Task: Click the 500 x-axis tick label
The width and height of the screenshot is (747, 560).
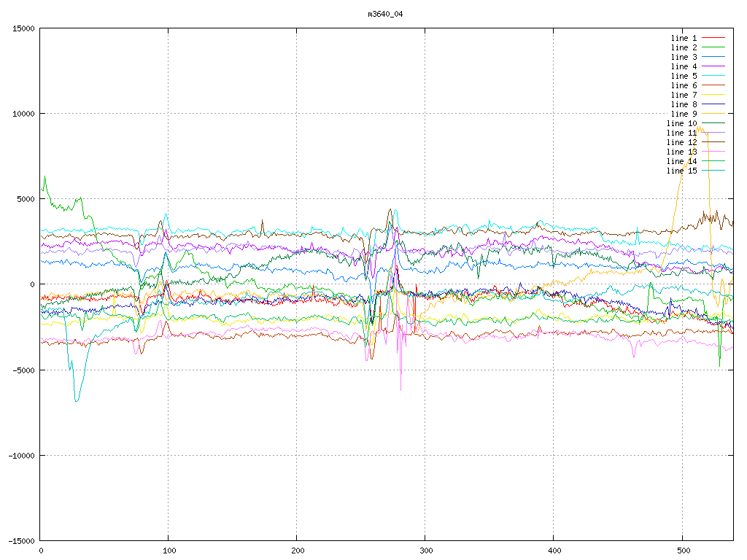Action: point(682,551)
